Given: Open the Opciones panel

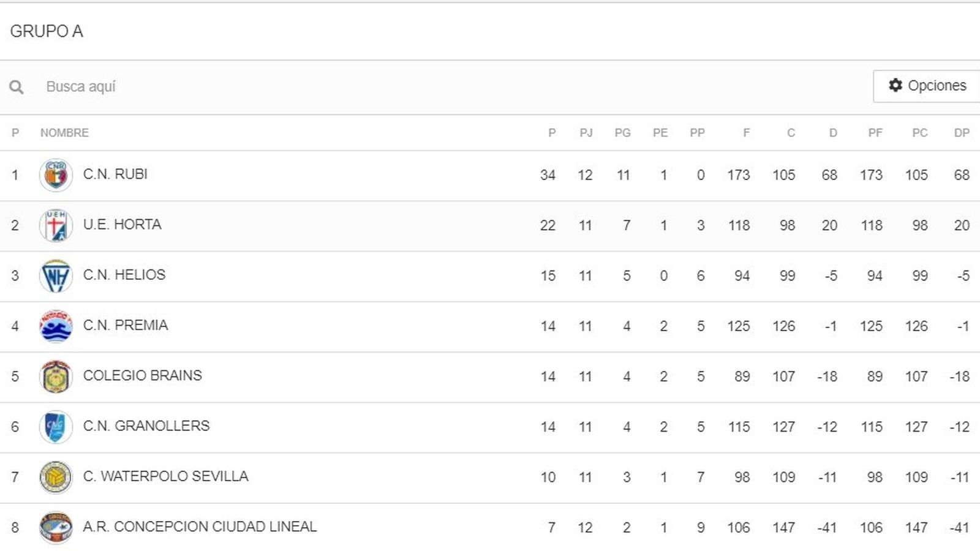Looking at the screenshot, I should [925, 86].
